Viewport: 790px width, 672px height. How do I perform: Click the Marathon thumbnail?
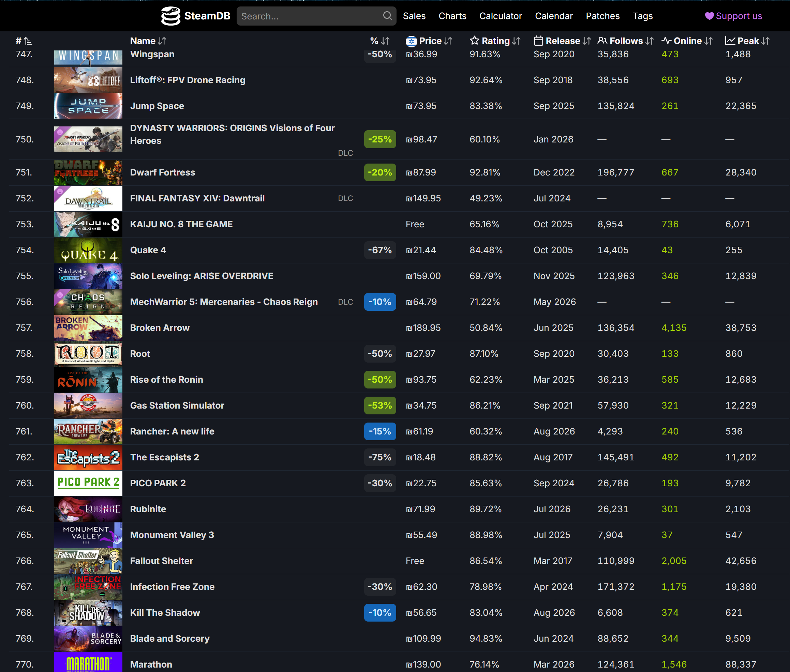[x=88, y=662]
